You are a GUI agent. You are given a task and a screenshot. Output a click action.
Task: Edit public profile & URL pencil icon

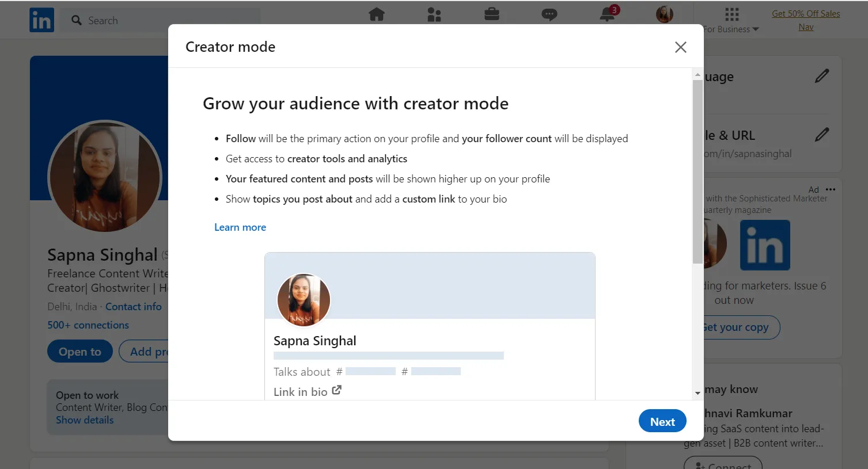822,135
